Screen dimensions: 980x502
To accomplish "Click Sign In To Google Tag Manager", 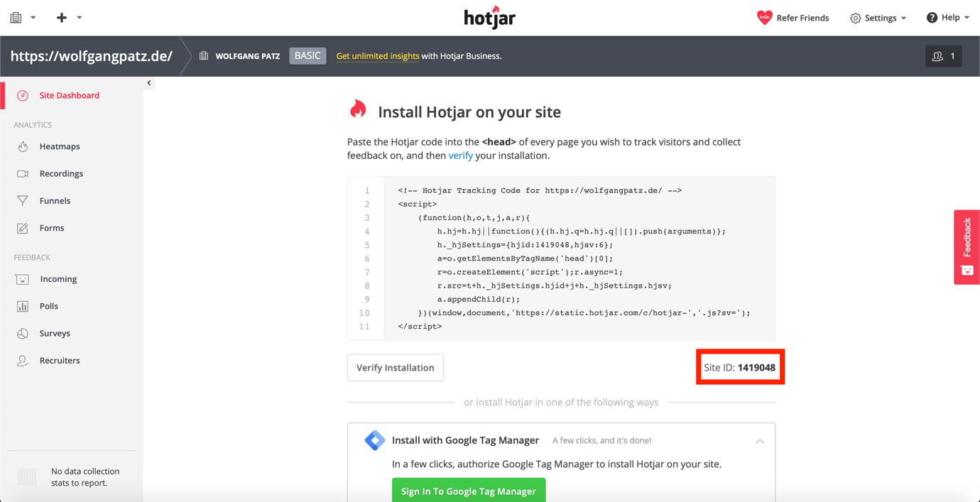I will (469, 491).
